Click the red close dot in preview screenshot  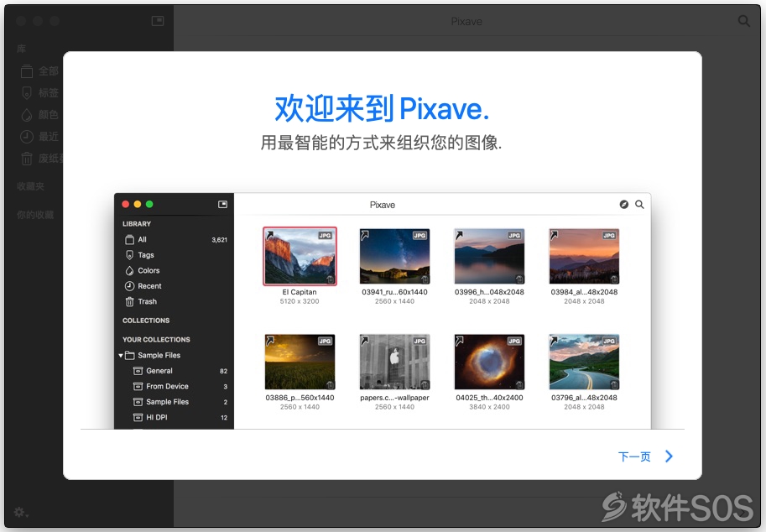pos(126,204)
